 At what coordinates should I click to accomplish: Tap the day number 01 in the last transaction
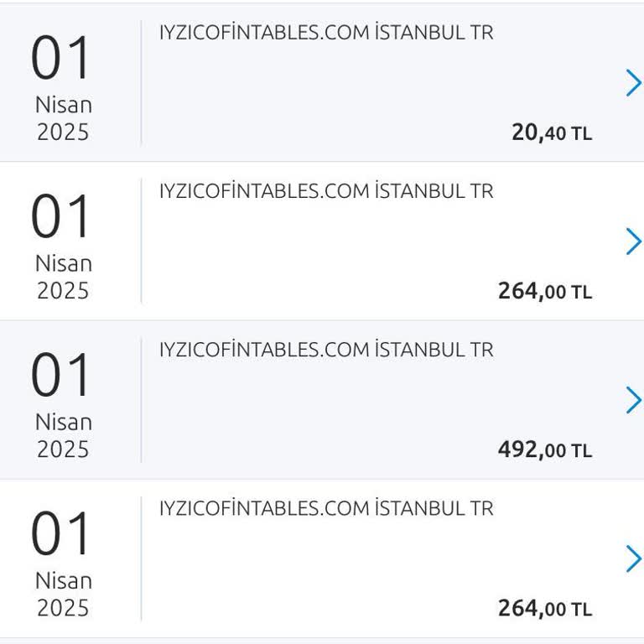(61, 534)
